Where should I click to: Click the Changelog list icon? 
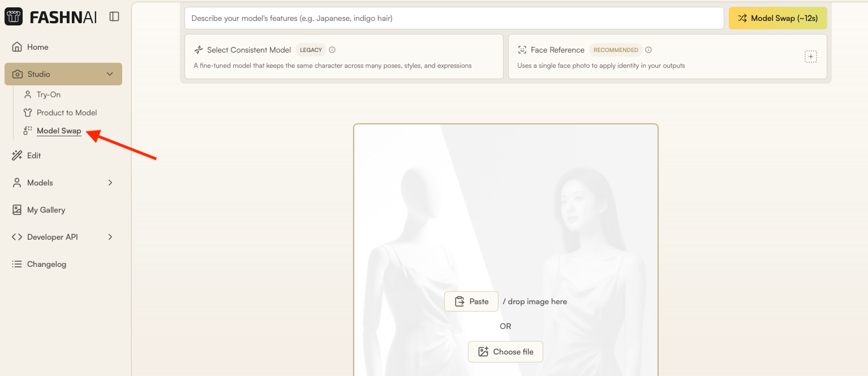coord(17,264)
